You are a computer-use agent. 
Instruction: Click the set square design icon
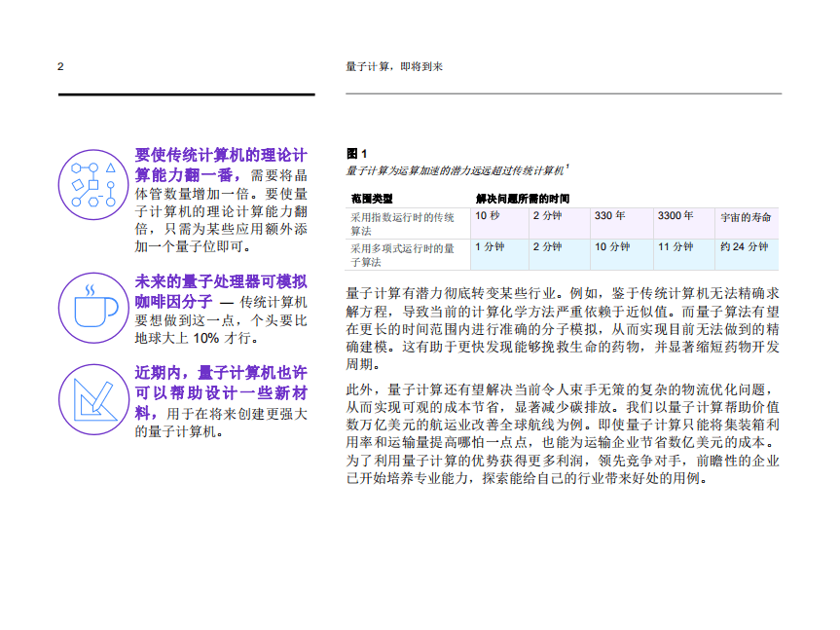point(92,399)
